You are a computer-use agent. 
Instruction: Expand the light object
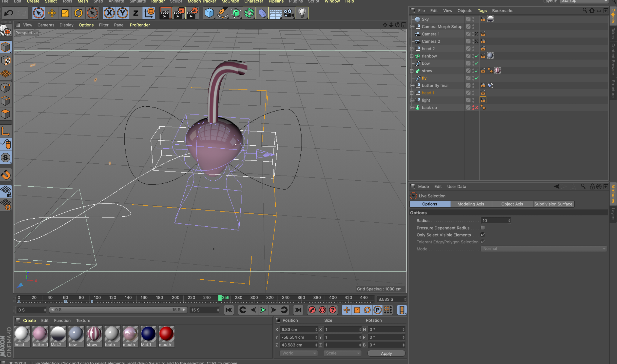tap(412, 100)
